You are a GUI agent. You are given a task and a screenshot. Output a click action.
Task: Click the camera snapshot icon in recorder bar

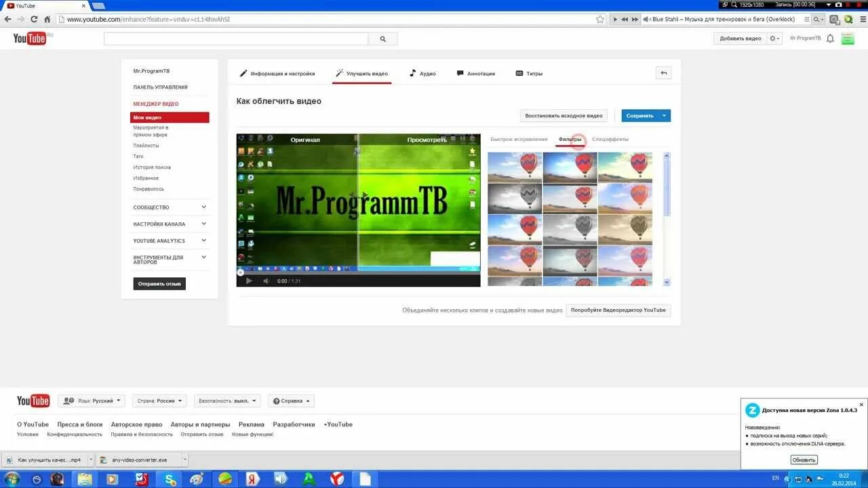[838, 4]
